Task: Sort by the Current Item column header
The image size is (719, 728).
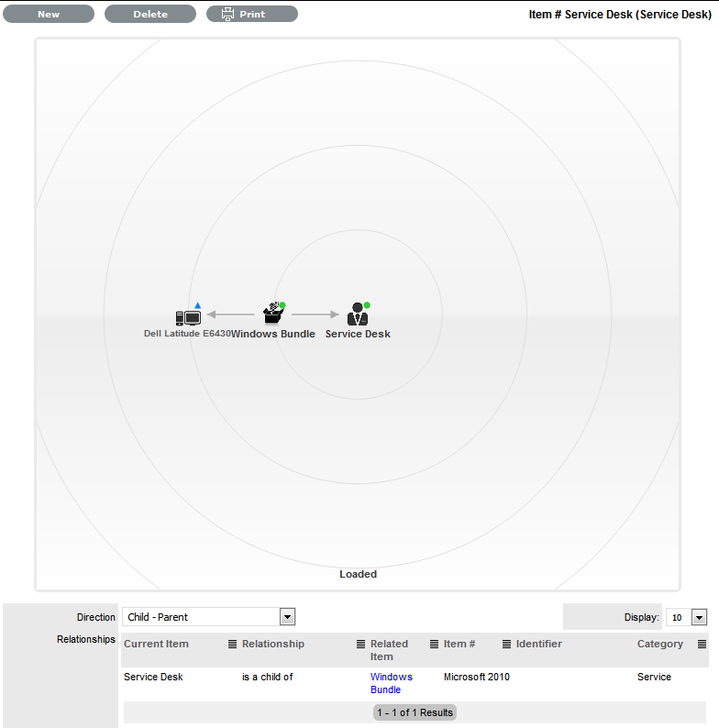Action: (156, 644)
